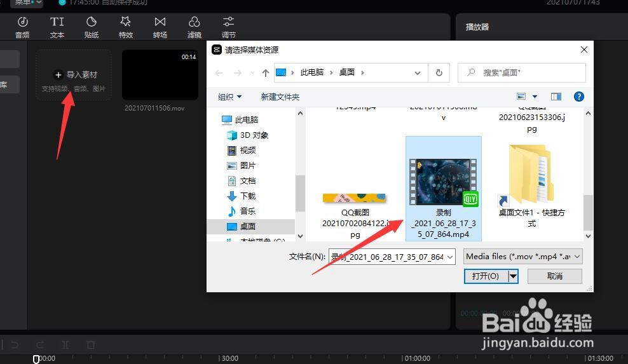Image resolution: width=628 pixels, height=364 pixels.
Task: Open recent locations dropdown arrow
Action: coord(252,73)
